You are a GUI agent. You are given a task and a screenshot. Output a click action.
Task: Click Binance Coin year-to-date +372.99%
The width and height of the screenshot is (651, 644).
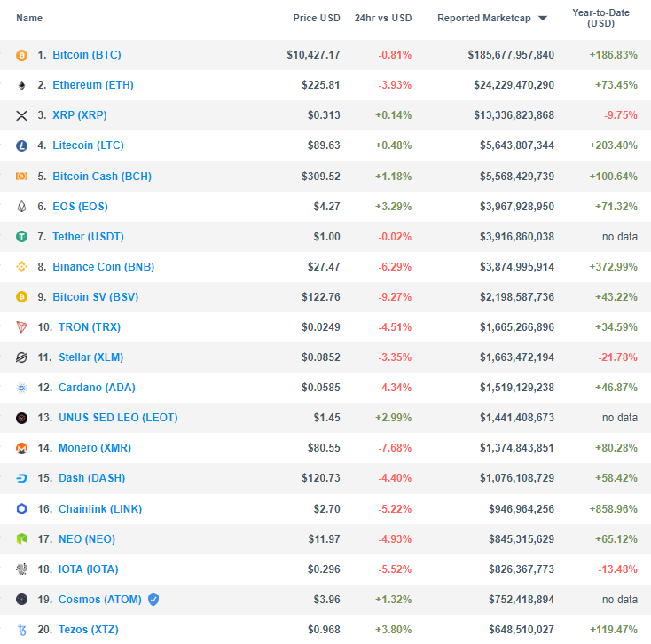pyautogui.click(x=613, y=267)
